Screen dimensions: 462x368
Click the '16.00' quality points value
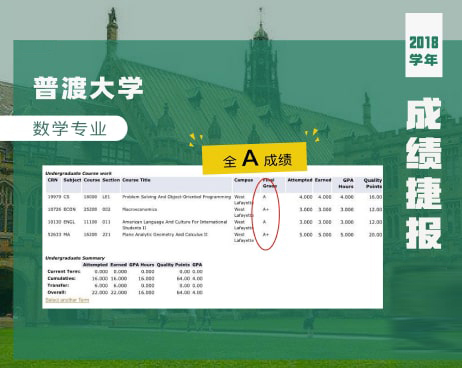(x=375, y=197)
